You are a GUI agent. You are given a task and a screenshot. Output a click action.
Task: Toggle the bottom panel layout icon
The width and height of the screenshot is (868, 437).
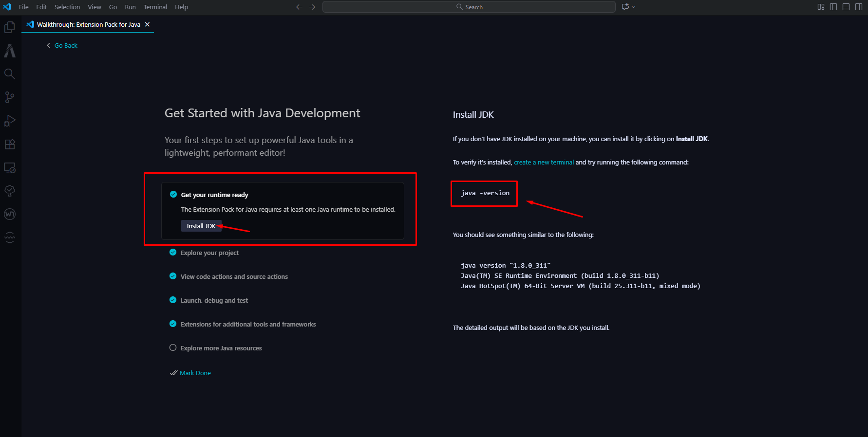[x=846, y=7]
